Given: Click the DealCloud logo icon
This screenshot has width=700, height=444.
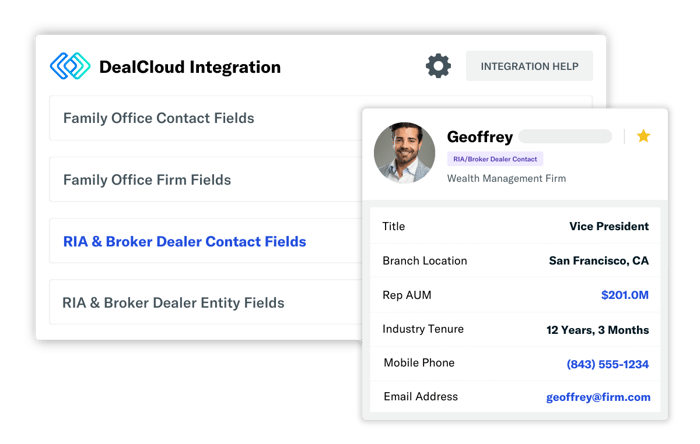Looking at the screenshot, I should (x=70, y=66).
